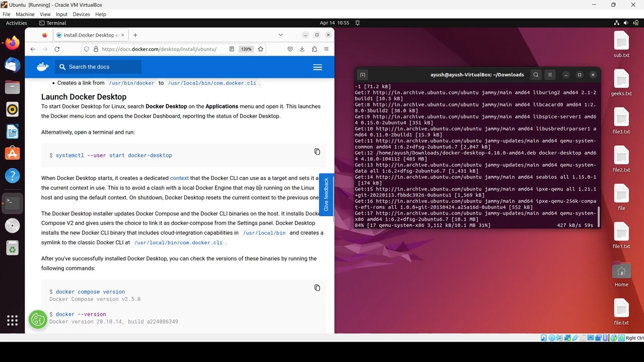Screen dimensions: 644x362
Task: Open VirtualBox File menu
Action: tap(7, 14)
